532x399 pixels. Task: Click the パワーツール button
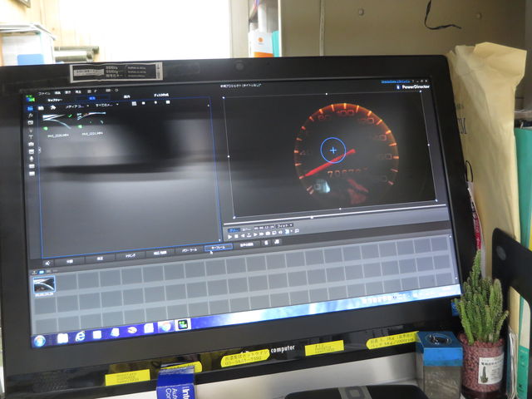[189, 250]
